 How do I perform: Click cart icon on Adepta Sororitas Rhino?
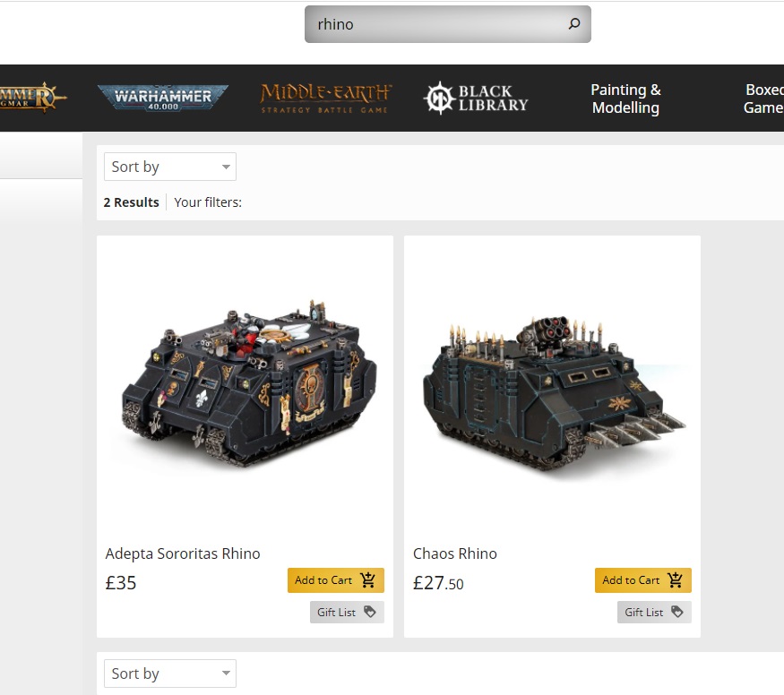(x=367, y=580)
